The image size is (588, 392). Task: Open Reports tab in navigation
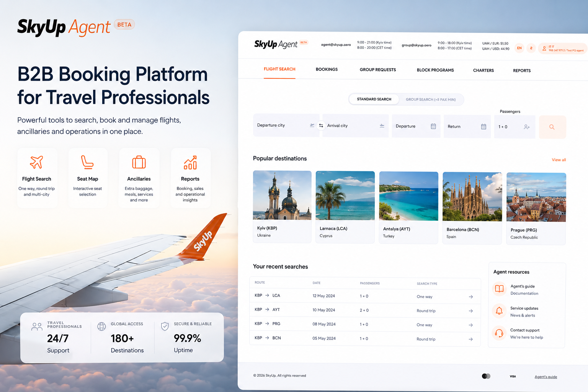[522, 71]
